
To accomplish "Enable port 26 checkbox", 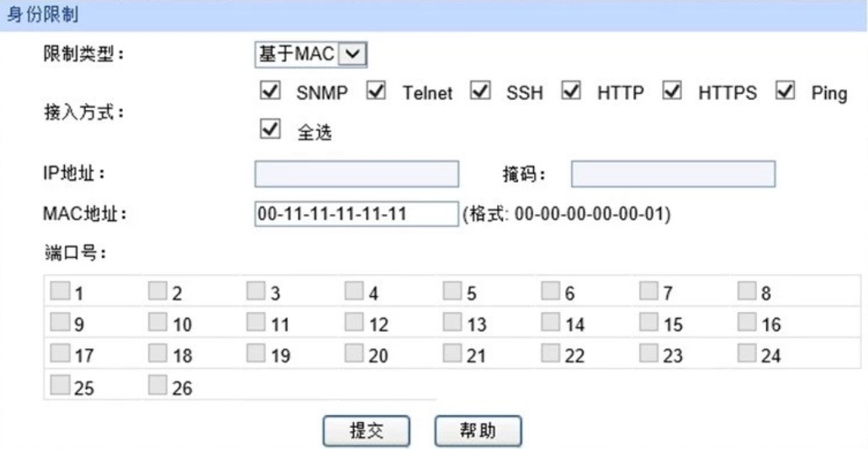I will pos(156,383).
